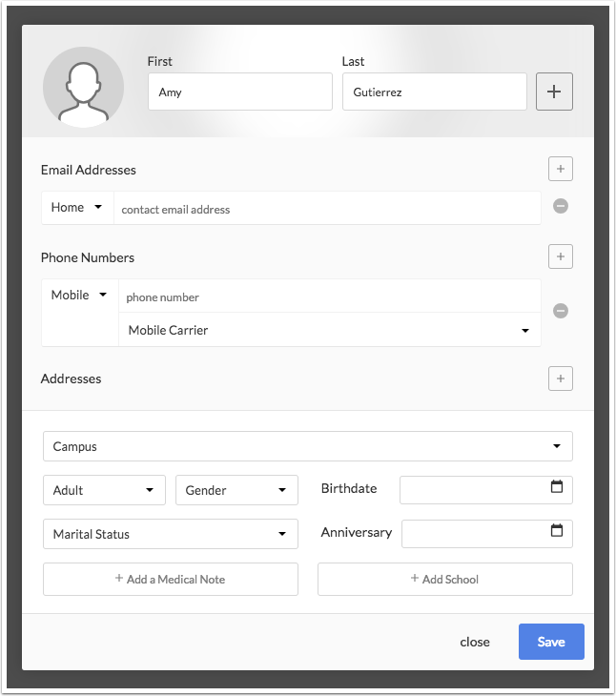Click the Addresses heading
The width and height of the screenshot is (616, 696).
click(x=71, y=379)
